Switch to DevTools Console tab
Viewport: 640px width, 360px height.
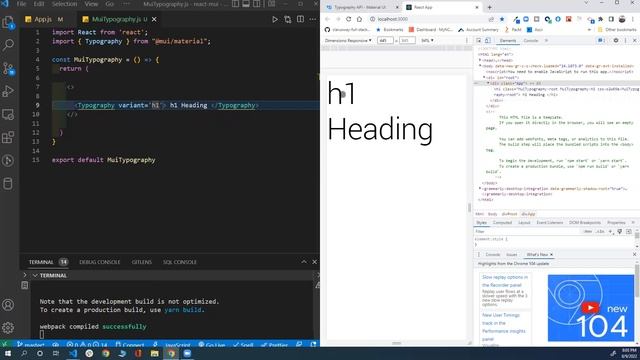tap(531, 40)
